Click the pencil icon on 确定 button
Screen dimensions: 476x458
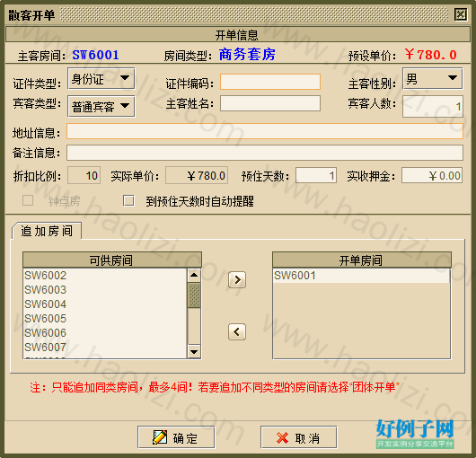[x=160, y=437]
